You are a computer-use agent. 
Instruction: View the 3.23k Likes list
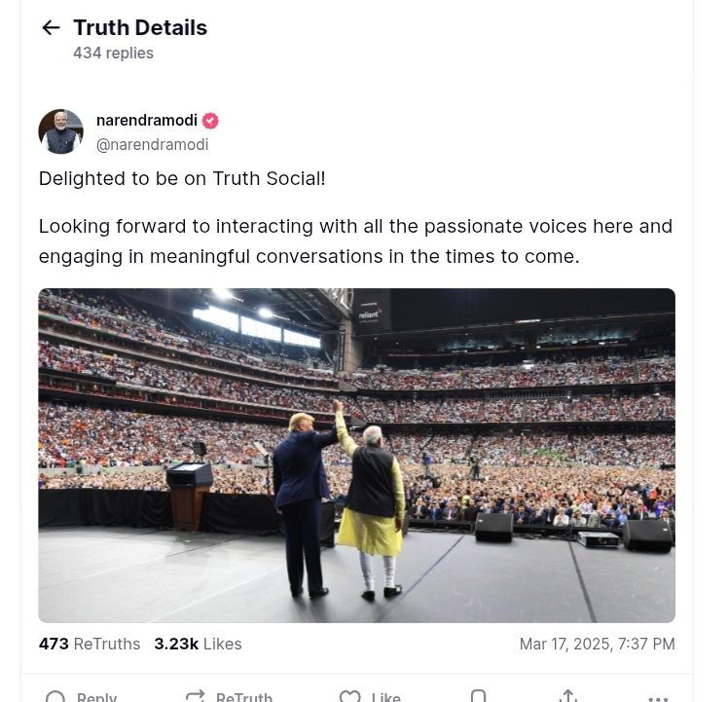pyautogui.click(x=198, y=644)
